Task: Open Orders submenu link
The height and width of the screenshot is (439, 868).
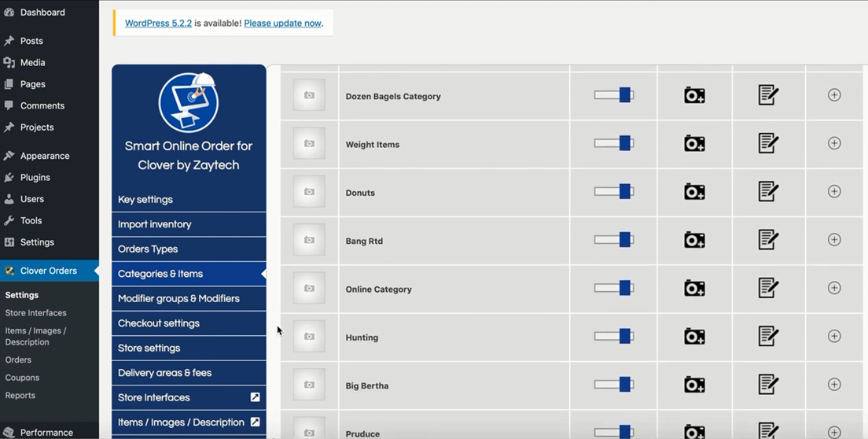Action: (x=18, y=360)
